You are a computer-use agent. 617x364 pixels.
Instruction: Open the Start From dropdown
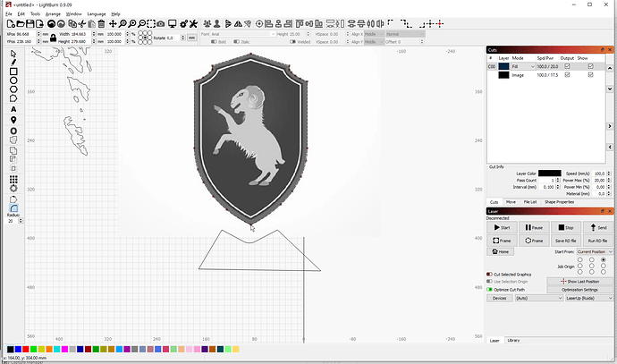click(595, 251)
